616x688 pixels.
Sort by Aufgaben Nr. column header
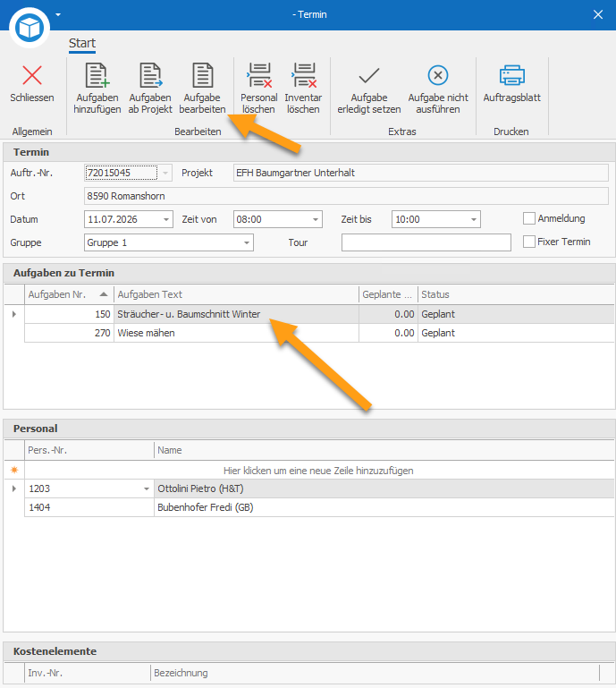(x=69, y=294)
